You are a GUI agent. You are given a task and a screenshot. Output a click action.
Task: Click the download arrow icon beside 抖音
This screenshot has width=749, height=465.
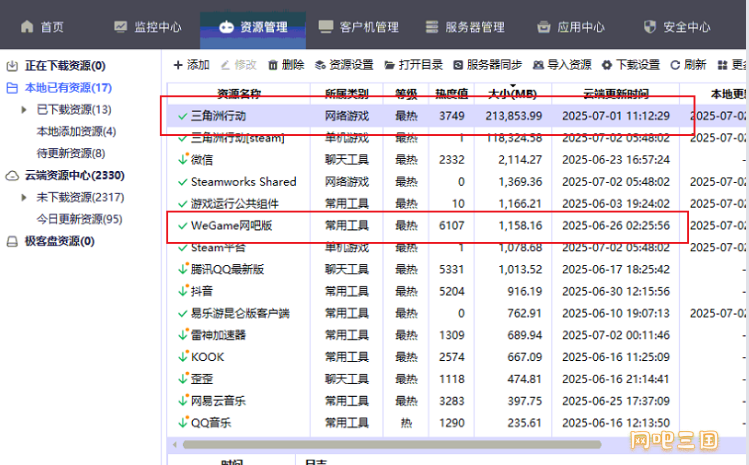click(183, 291)
